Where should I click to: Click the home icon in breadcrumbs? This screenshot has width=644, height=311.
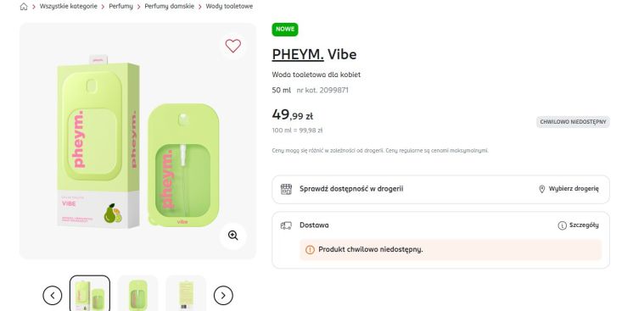coord(24,7)
